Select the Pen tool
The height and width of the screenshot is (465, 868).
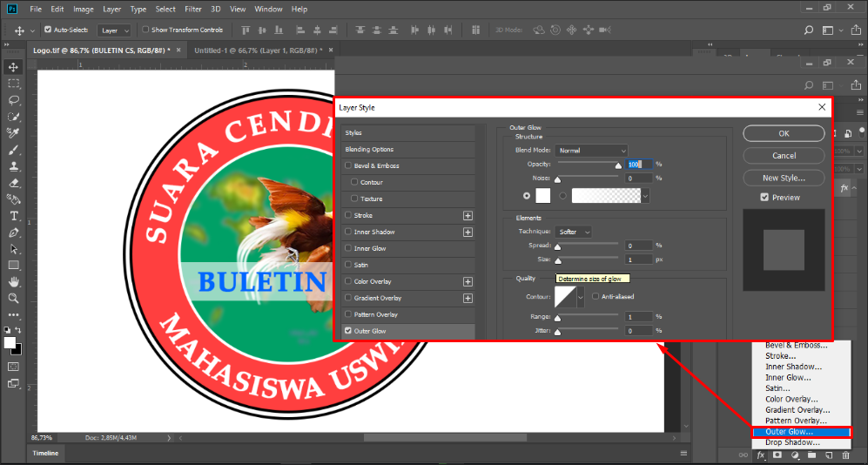(x=13, y=232)
